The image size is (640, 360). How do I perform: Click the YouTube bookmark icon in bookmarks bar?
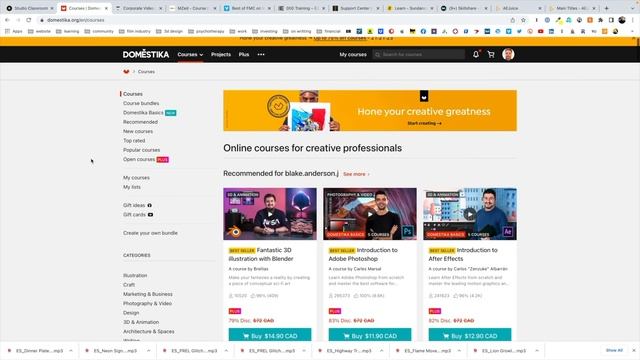click(540, 31)
